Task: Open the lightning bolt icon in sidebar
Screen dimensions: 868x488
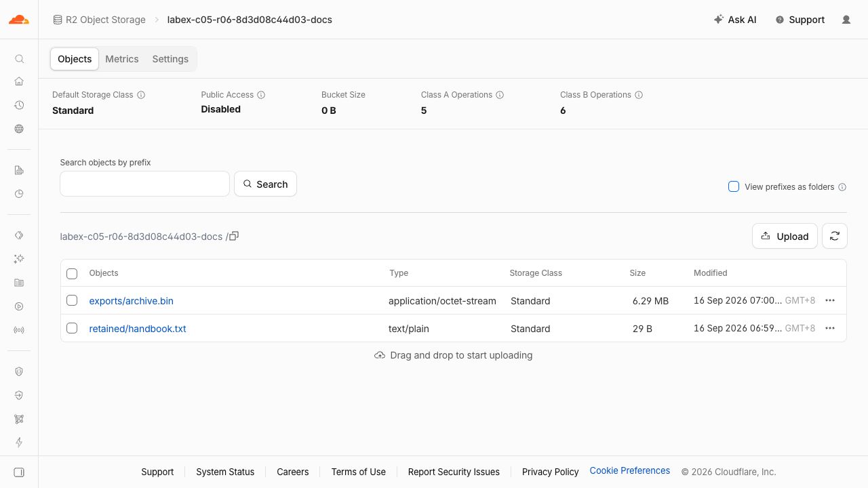Action: (x=19, y=443)
